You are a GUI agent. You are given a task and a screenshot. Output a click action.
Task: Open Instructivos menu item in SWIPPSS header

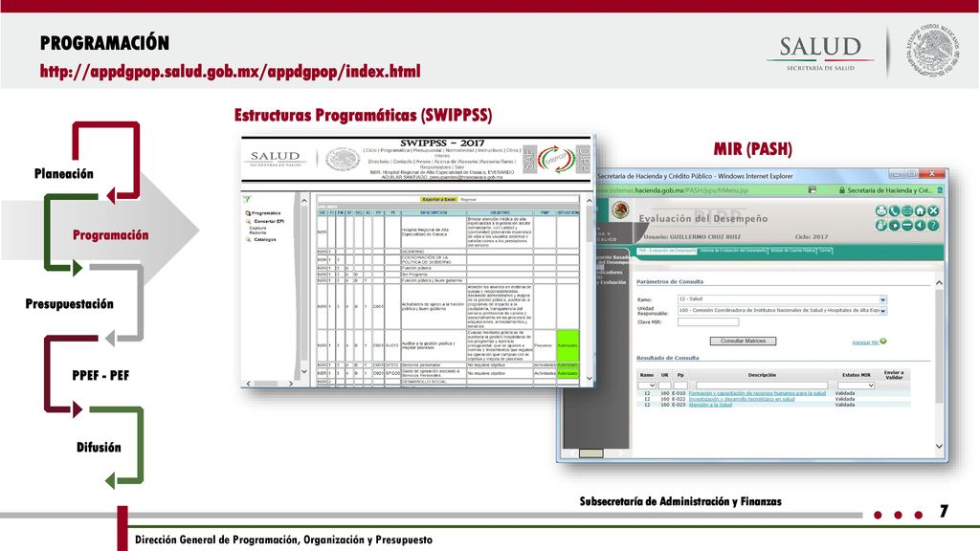[491, 150]
